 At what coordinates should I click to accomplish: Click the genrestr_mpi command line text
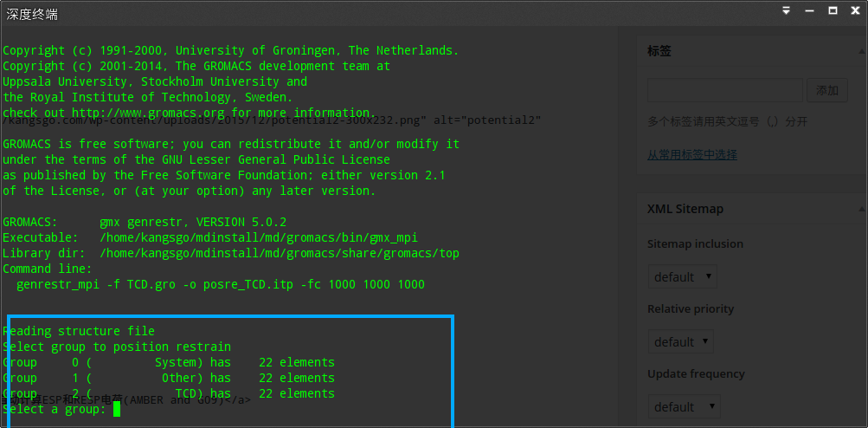point(221,284)
